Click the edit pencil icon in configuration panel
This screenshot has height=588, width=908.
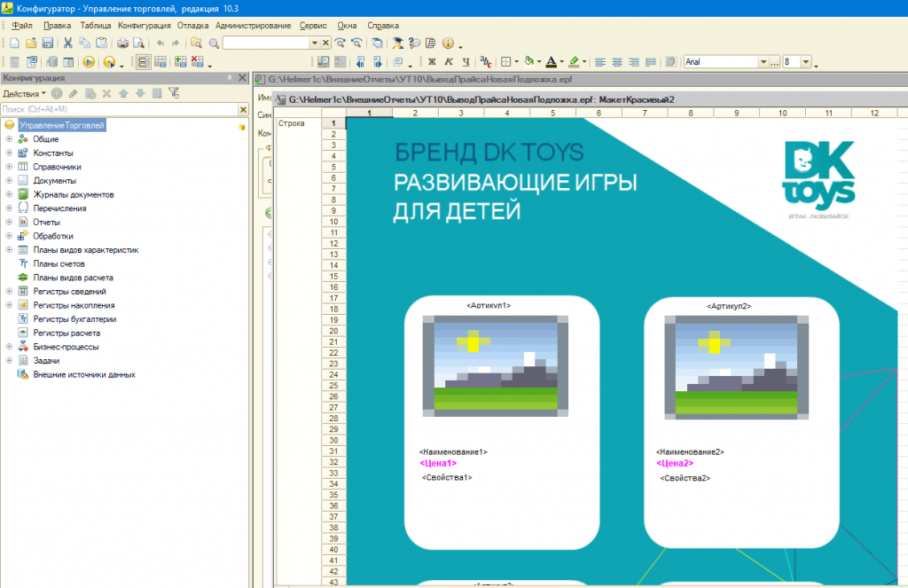click(x=73, y=93)
